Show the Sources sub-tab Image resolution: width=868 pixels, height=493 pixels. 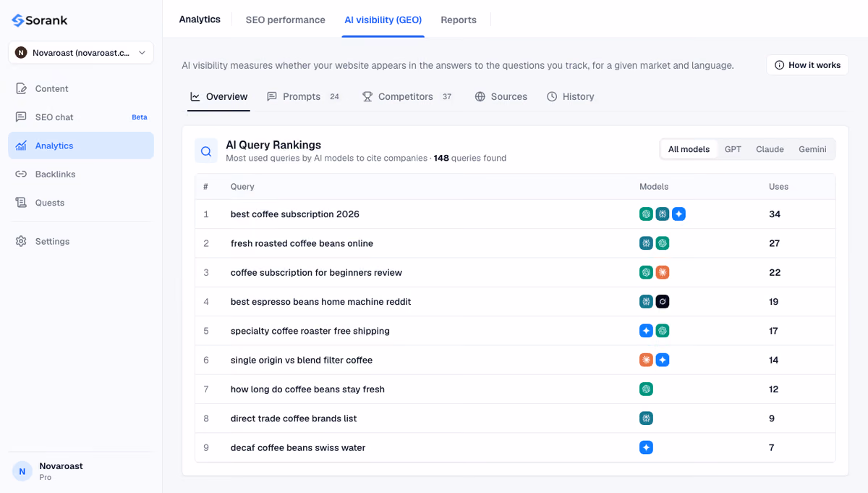tap(501, 96)
